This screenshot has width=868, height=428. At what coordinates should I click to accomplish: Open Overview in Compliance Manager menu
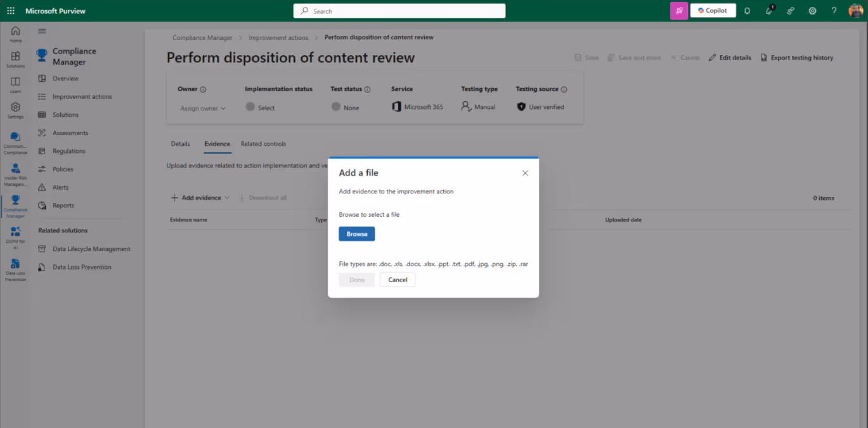click(65, 79)
